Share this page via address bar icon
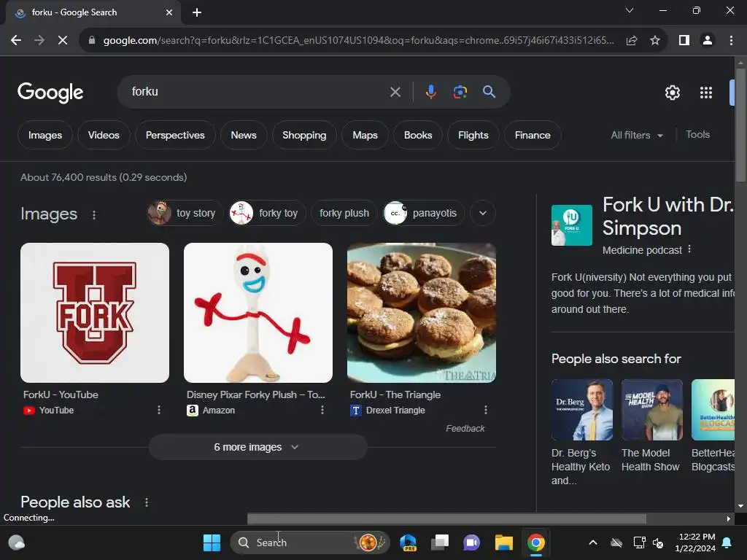This screenshot has width=747, height=560. click(x=632, y=41)
